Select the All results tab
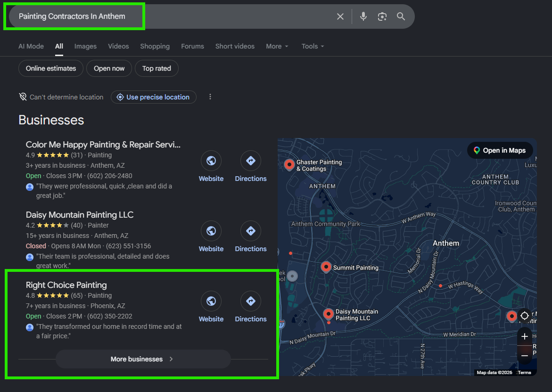552x392 pixels. pyautogui.click(x=59, y=47)
